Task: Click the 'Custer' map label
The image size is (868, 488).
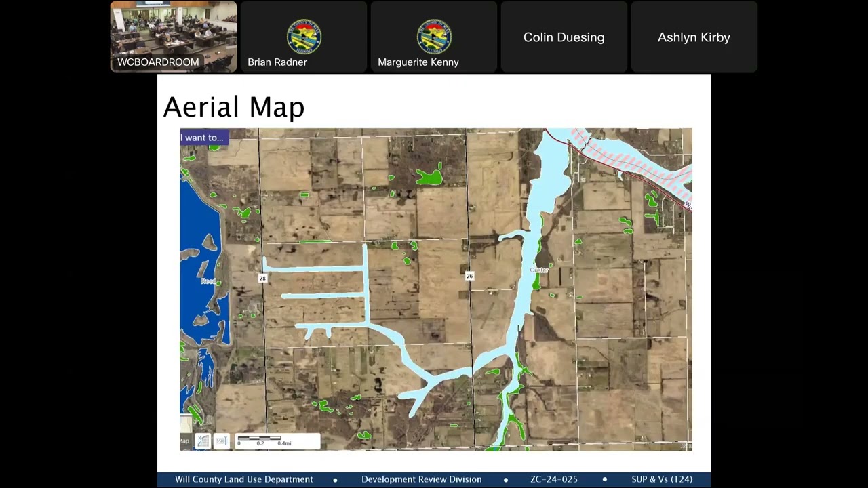Action: tap(539, 270)
